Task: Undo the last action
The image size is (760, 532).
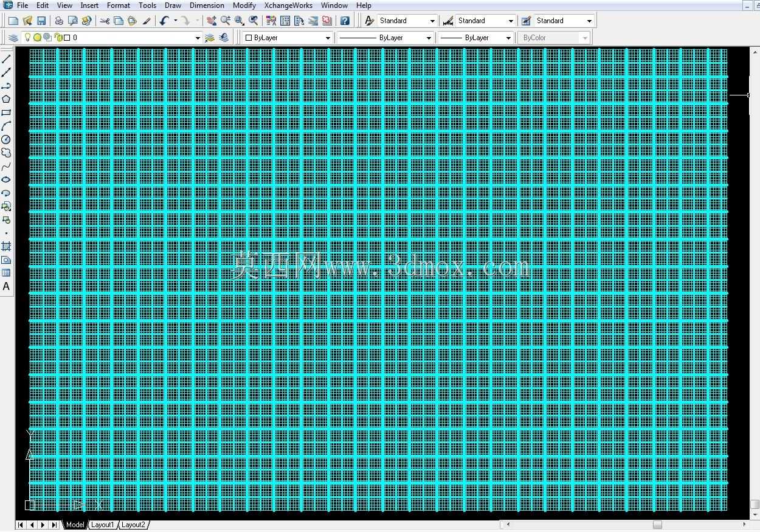Action: pyautogui.click(x=164, y=21)
